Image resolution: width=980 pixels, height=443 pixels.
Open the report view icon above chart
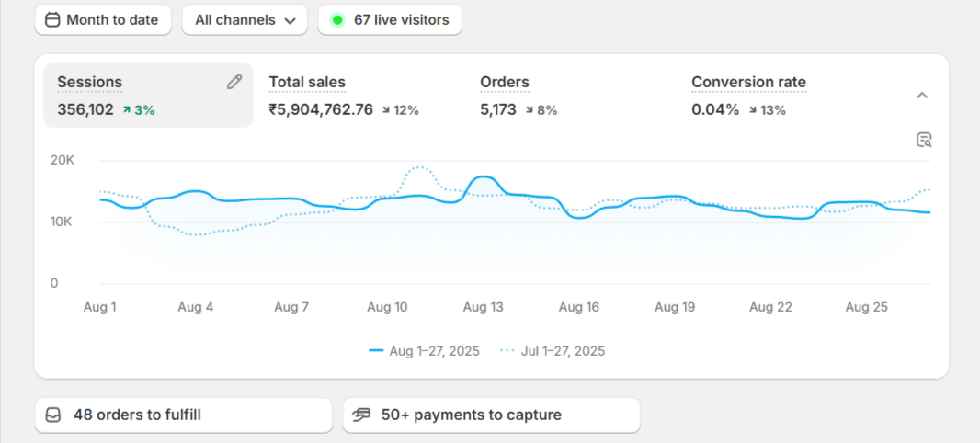924,140
